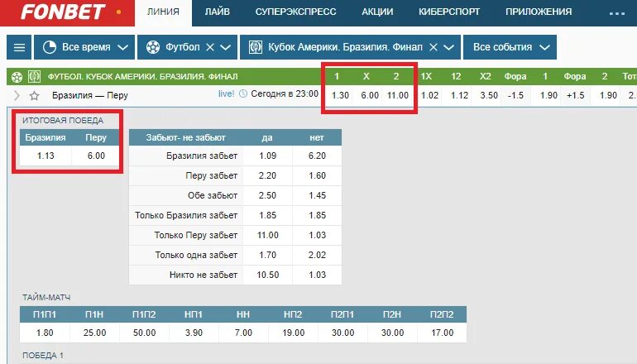Select Только одна забьет нет 2.02
Image resolution: width=637 pixels, height=364 pixels.
click(x=318, y=255)
